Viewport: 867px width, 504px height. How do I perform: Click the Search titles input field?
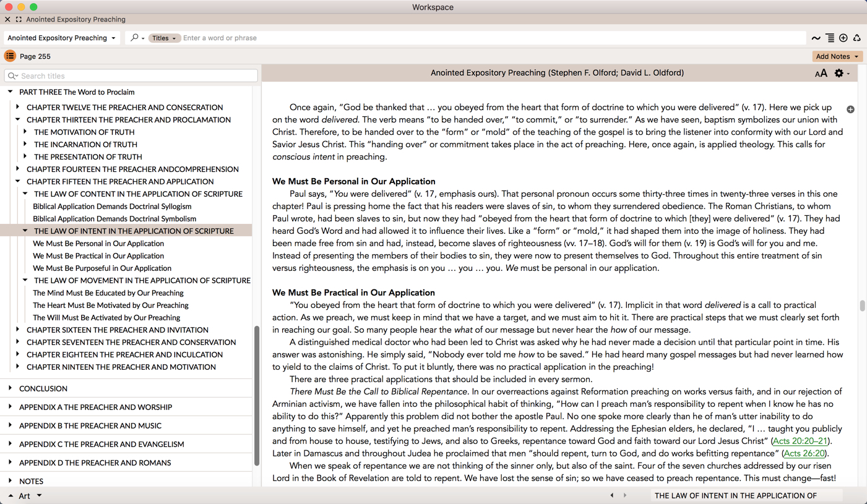coord(131,76)
